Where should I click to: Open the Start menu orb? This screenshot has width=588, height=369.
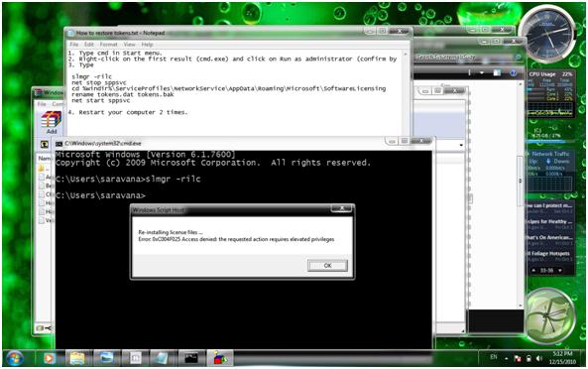[x=15, y=358]
